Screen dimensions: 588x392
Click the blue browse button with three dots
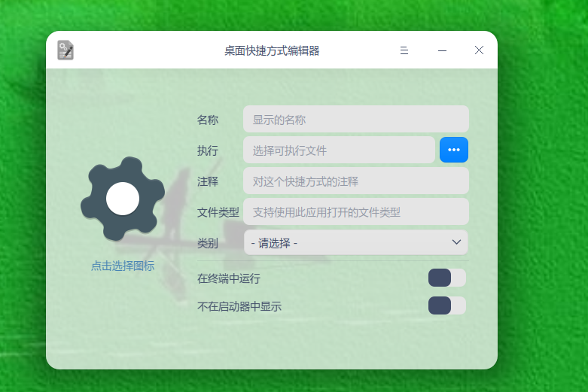[x=454, y=150]
